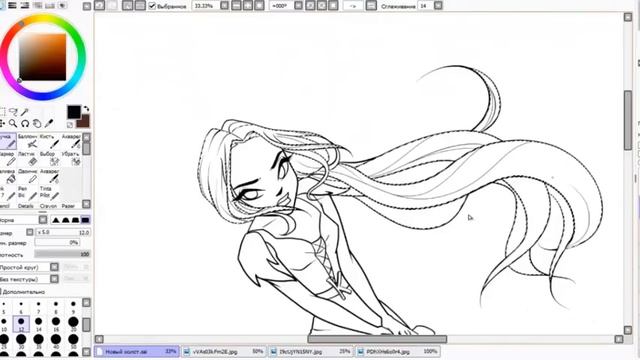Click the black foreground color swatch
Image resolution: width=640 pixels, height=360 pixels.
click(74, 112)
